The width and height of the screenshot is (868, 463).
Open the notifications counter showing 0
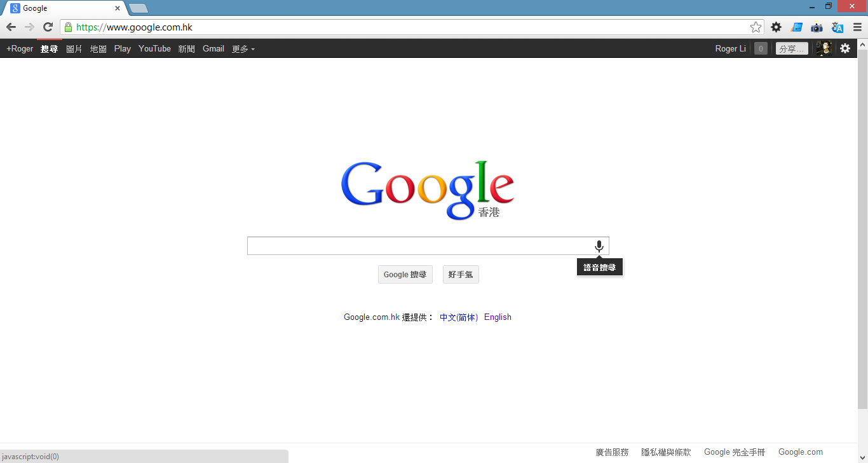761,48
